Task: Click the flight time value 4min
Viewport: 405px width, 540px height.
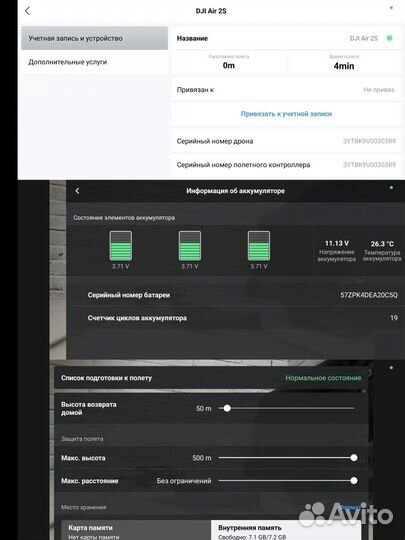Action: click(344, 66)
